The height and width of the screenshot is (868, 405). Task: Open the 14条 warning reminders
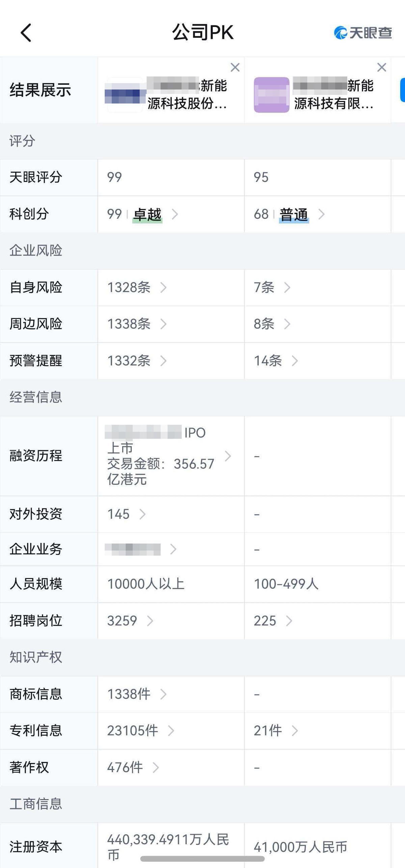pyautogui.click(x=275, y=361)
